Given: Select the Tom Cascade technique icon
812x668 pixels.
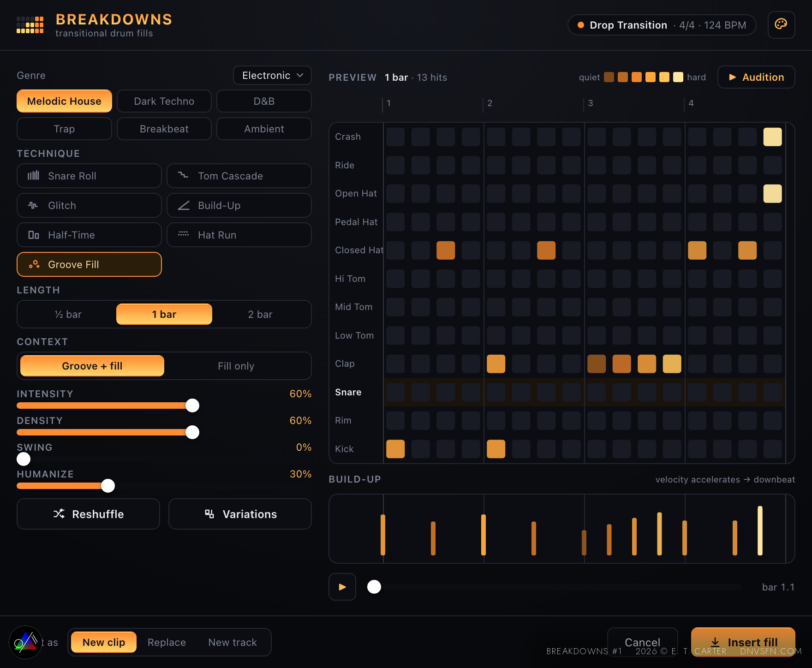Looking at the screenshot, I should coord(183,175).
